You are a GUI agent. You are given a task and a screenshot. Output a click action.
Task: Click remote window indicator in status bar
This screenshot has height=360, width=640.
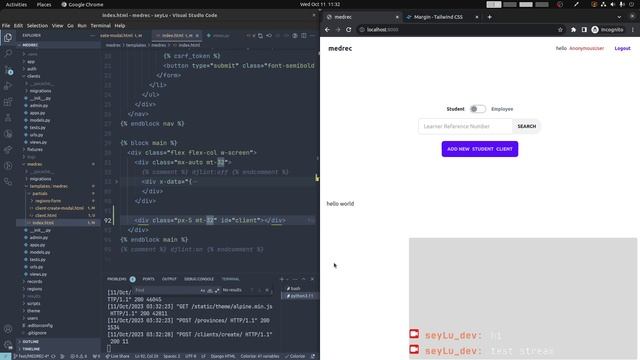point(6,356)
